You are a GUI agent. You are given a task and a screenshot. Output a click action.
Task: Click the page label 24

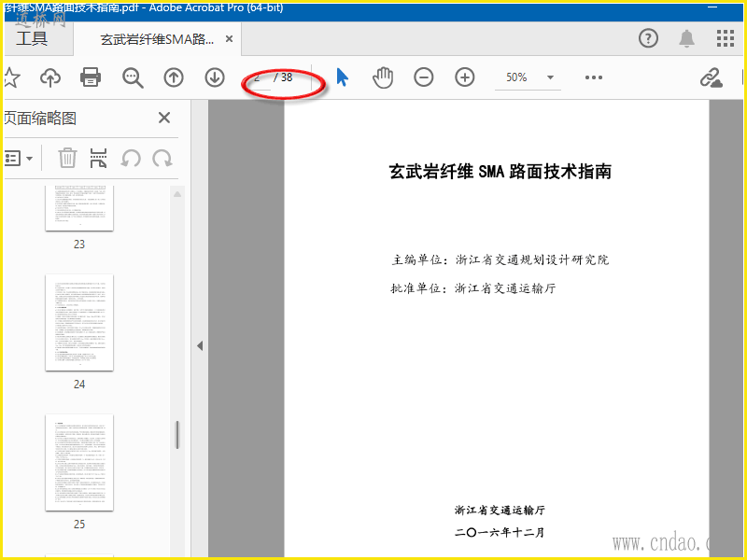(79, 385)
